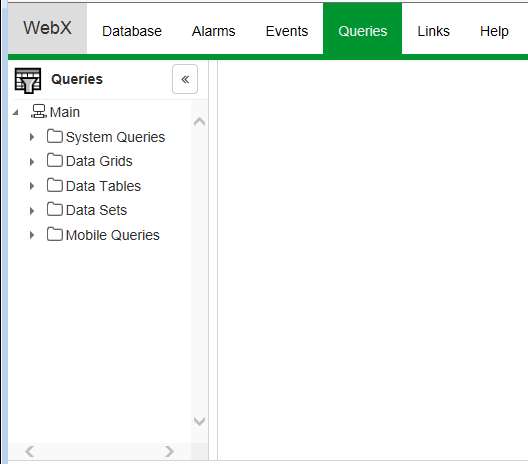This screenshot has height=464, width=528.
Task: Switch to the Alarms tab
Action: tap(213, 31)
